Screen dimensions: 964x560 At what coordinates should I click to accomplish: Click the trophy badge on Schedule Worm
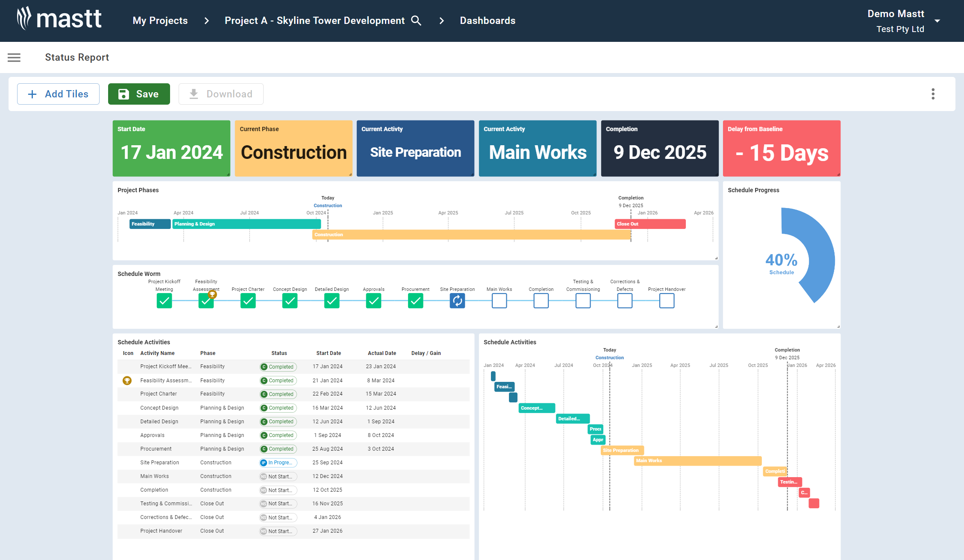pyautogui.click(x=212, y=294)
